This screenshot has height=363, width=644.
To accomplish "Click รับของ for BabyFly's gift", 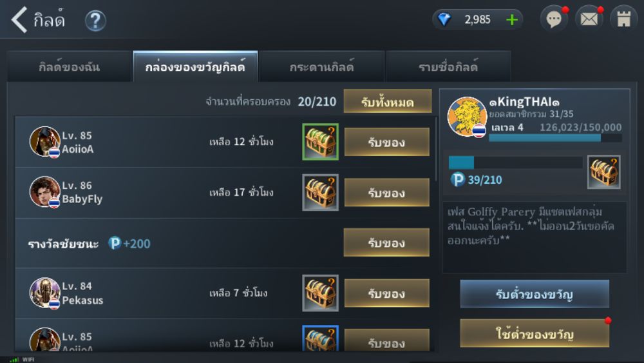I will pos(386,192).
